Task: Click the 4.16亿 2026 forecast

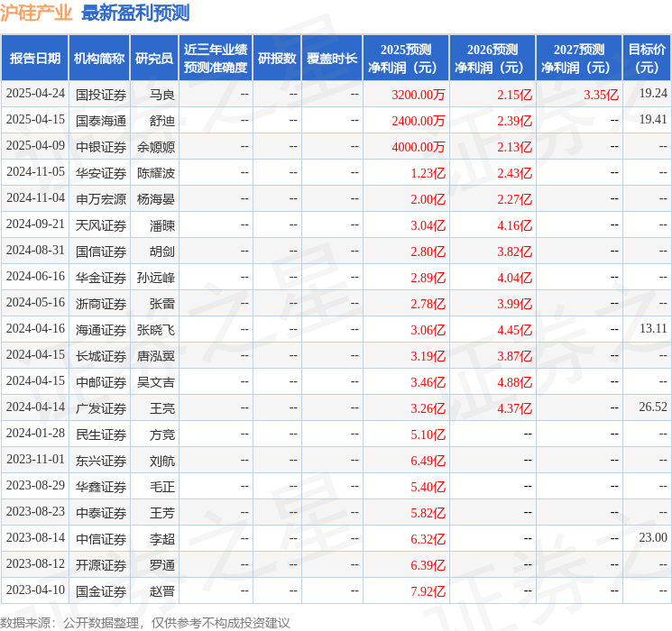Action: click(x=515, y=225)
